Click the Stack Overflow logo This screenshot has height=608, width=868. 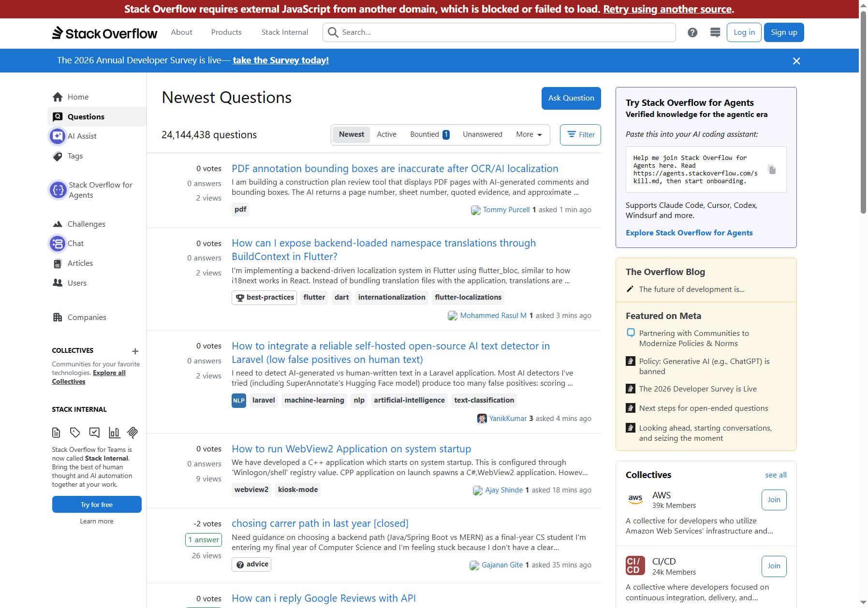coord(105,33)
